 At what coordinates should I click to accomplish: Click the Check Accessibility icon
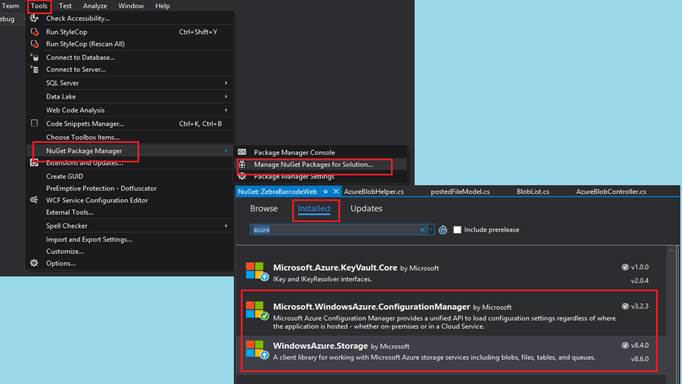coord(34,18)
